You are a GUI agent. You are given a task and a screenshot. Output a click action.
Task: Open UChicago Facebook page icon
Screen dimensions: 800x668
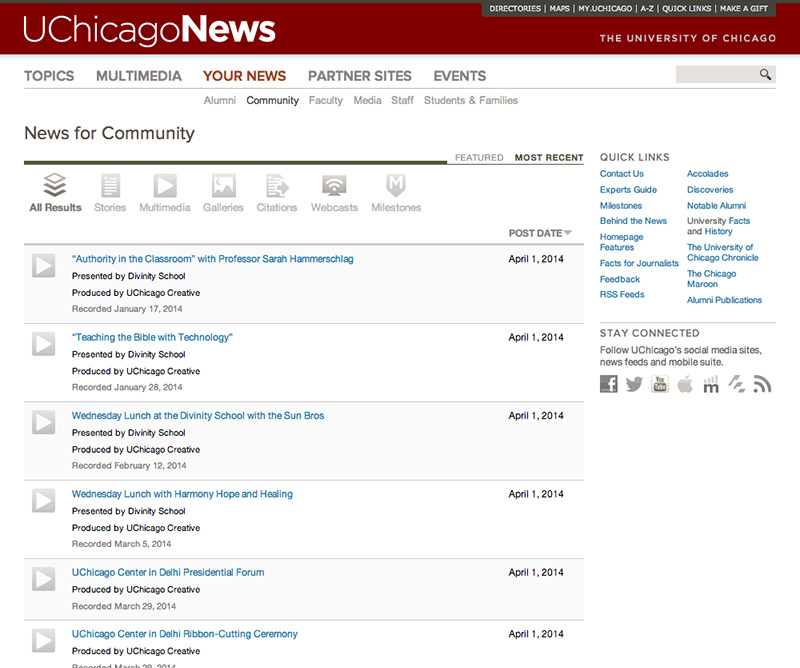click(609, 384)
